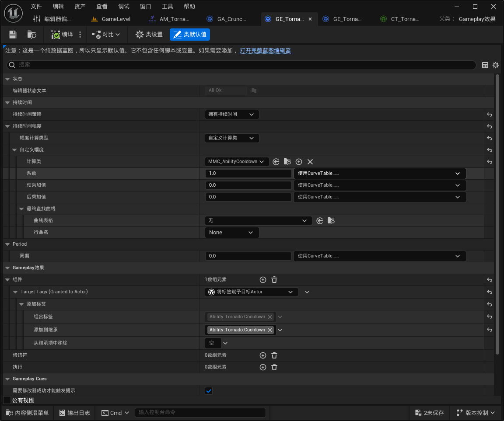Empty the 组件 array with trash icon
Screen dimensions: 504x421
(274, 280)
